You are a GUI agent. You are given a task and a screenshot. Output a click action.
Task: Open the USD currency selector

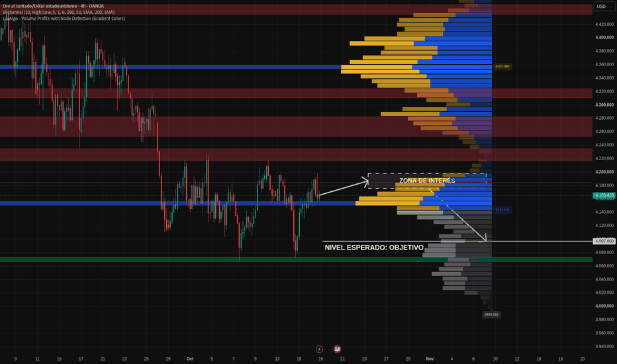coord(604,7)
